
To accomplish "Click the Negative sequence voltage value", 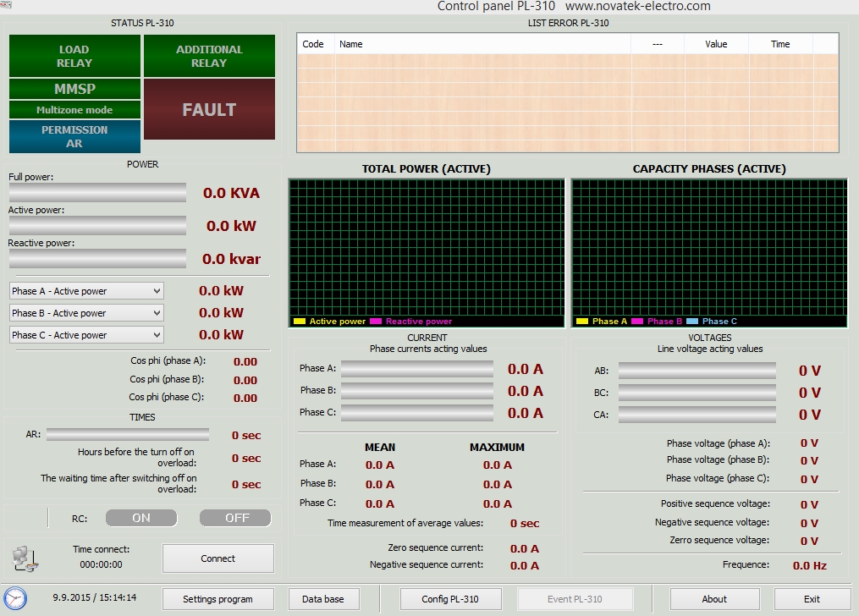I will (809, 523).
